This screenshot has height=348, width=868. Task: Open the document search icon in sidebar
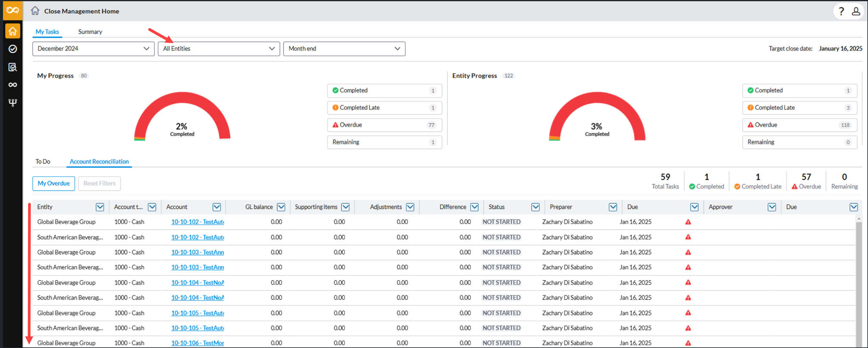pyautogui.click(x=13, y=67)
